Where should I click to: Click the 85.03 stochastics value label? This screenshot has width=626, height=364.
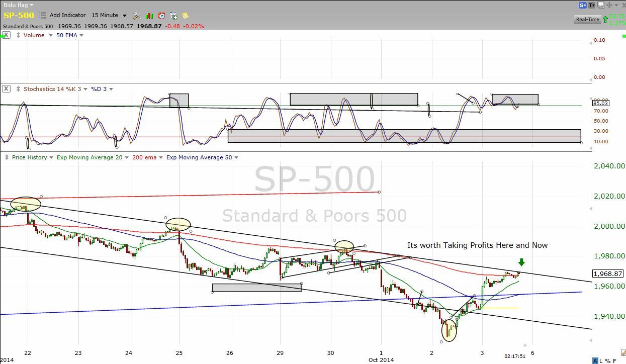(601, 103)
